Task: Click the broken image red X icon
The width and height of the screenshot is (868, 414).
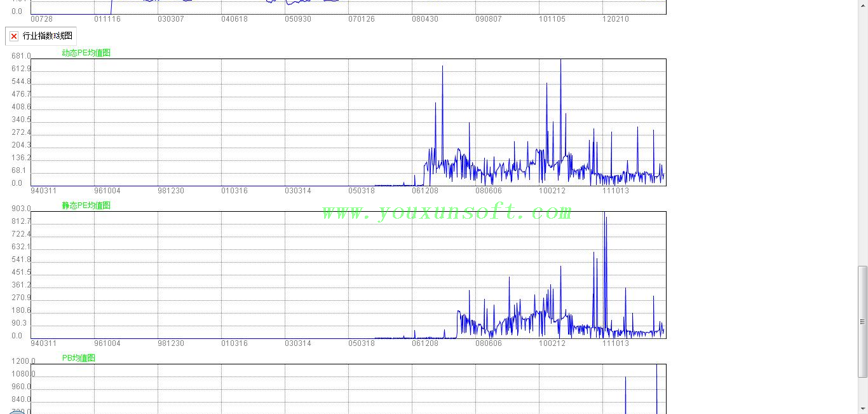Action: [14, 36]
